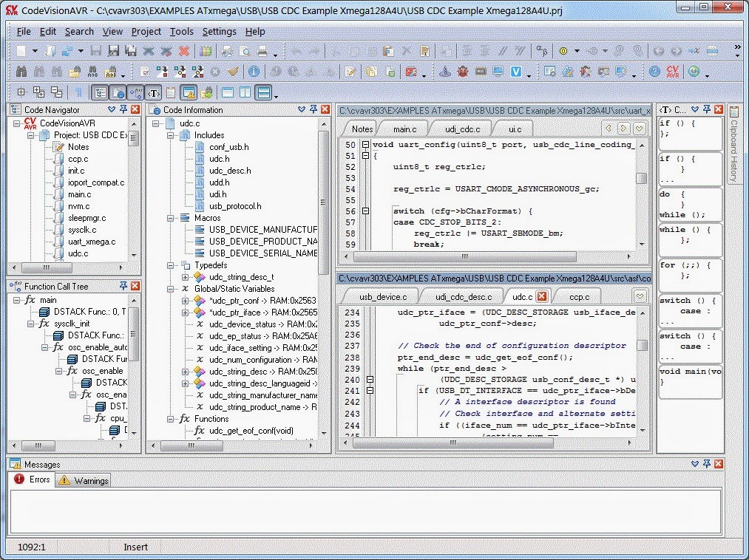This screenshot has width=749, height=560.
Task: Switch to the usb_device.c editor tab
Action: (383, 297)
